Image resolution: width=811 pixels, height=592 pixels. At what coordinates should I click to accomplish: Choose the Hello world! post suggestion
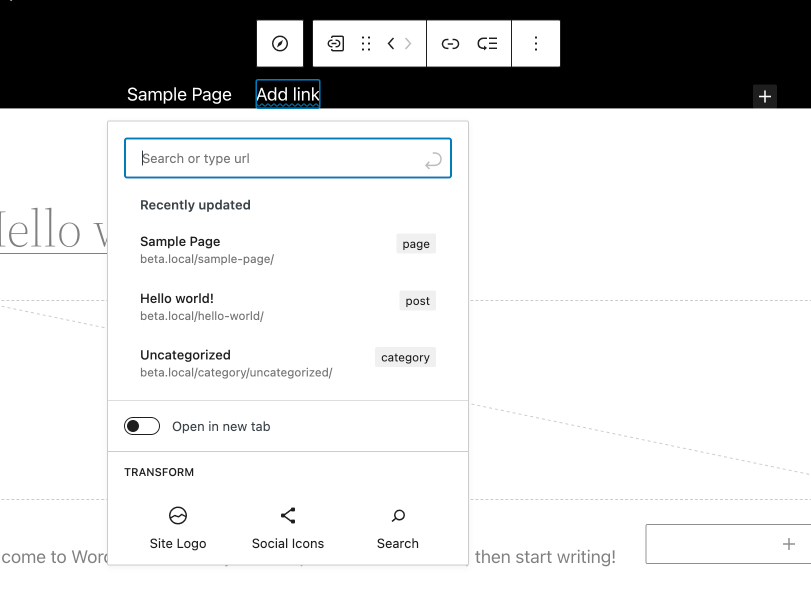click(x=288, y=307)
